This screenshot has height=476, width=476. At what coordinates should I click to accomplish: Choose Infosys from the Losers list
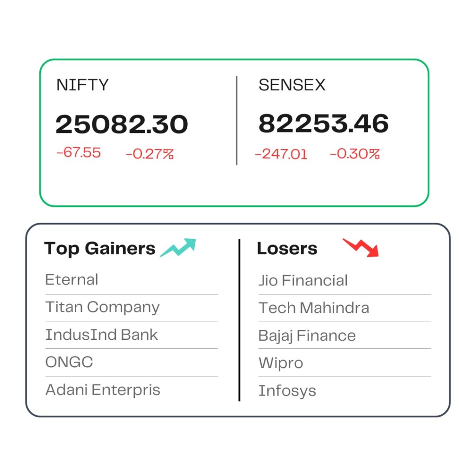coord(287,391)
